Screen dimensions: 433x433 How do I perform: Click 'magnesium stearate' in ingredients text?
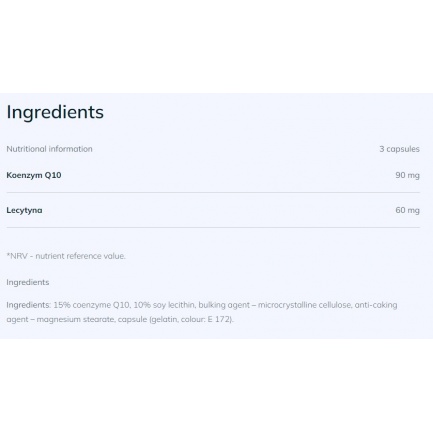[75, 319]
